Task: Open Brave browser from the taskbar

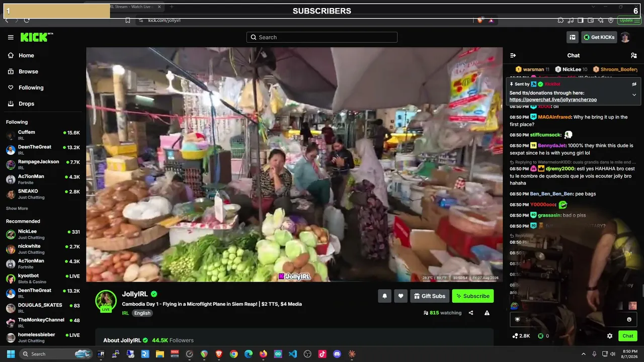Action: [219, 354]
